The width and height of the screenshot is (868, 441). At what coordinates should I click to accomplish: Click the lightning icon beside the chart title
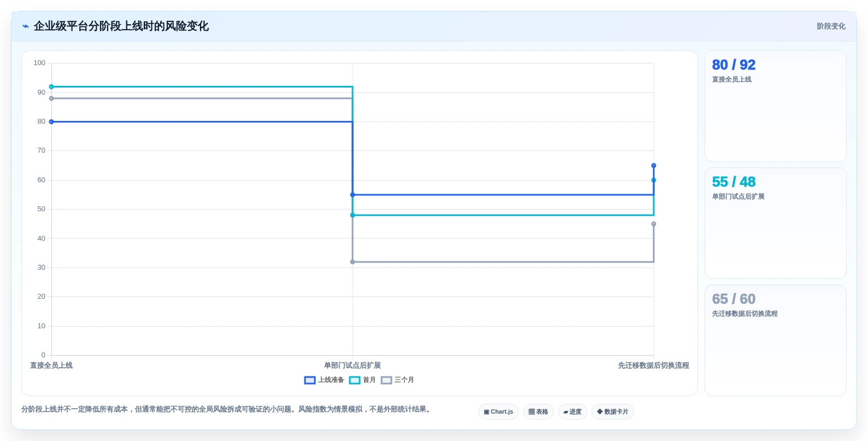click(25, 26)
